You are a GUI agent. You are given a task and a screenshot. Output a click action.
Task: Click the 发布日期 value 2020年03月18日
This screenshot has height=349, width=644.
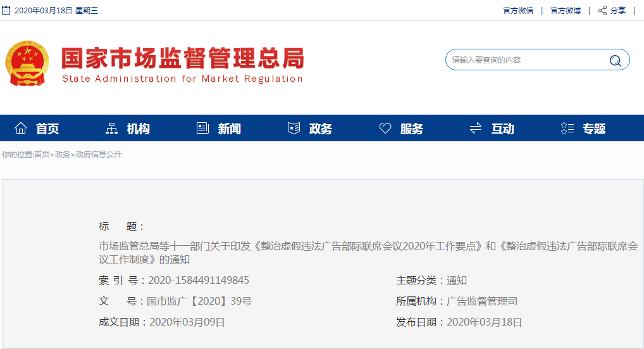484,322
